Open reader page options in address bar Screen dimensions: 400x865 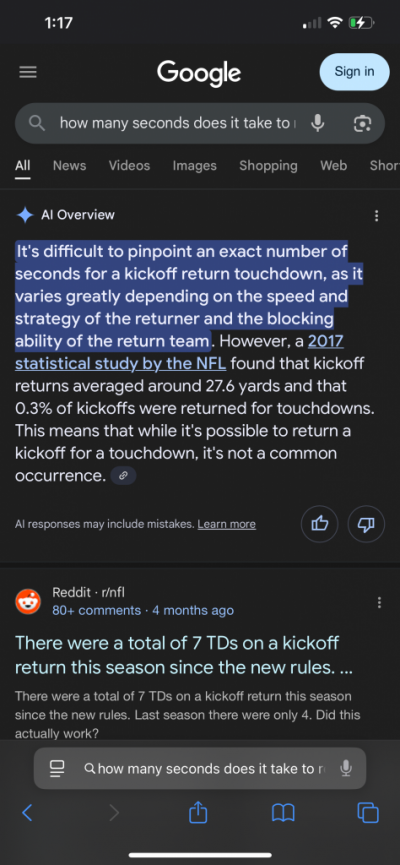point(57,768)
